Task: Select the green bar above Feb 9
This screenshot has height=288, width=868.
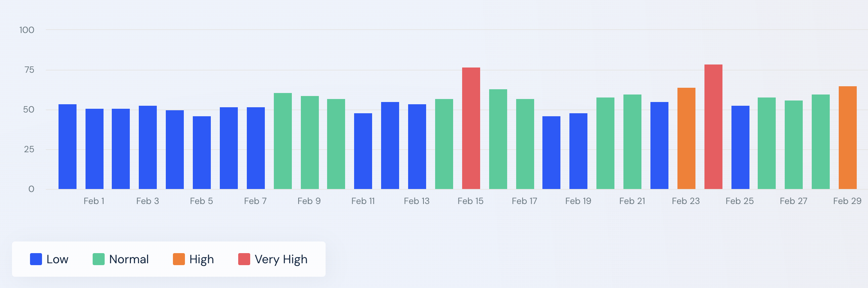Action: pyautogui.click(x=310, y=142)
